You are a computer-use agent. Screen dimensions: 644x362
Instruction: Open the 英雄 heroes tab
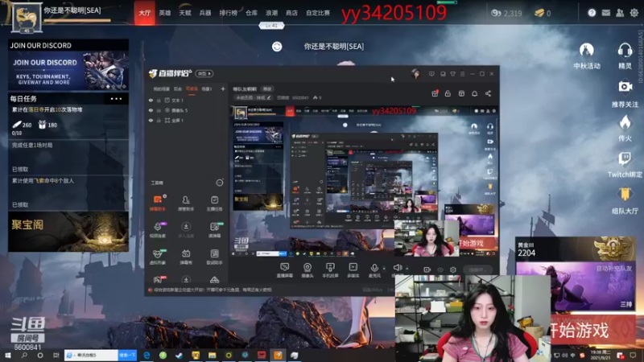[x=165, y=13]
